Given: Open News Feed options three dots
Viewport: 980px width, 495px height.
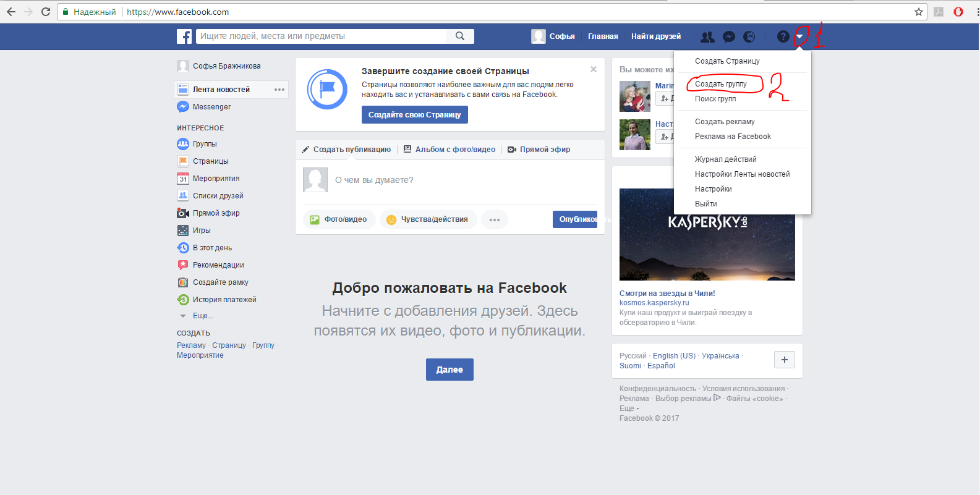Looking at the screenshot, I should (x=279, y=90).
